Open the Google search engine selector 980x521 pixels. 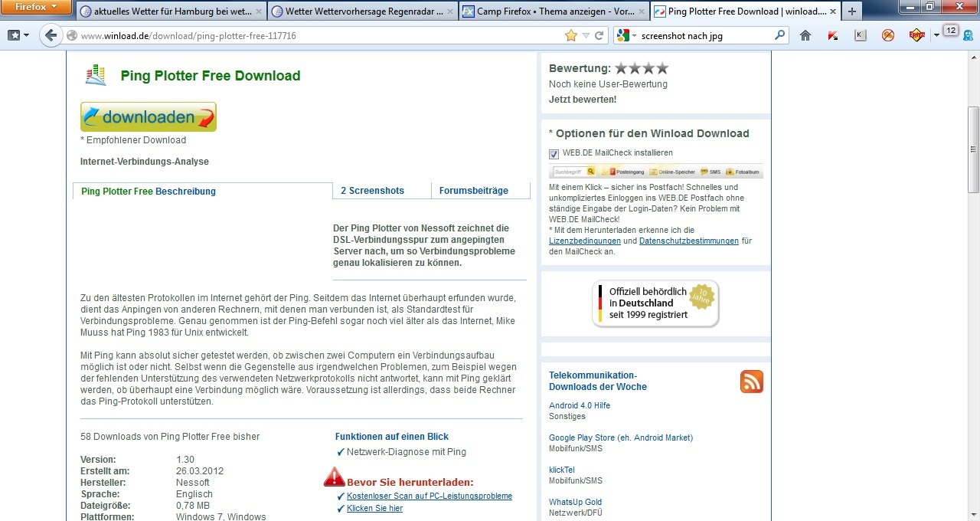pyautogui.click(x=626, y=35)
